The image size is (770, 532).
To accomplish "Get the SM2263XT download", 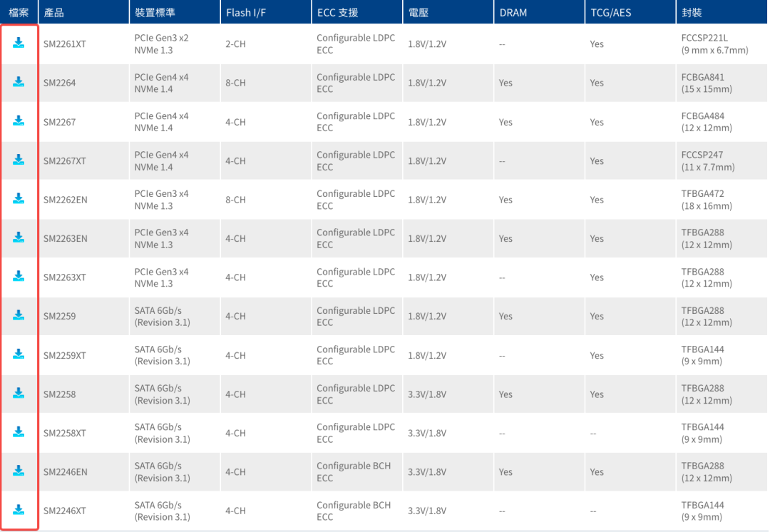I will tap(19, 277).
